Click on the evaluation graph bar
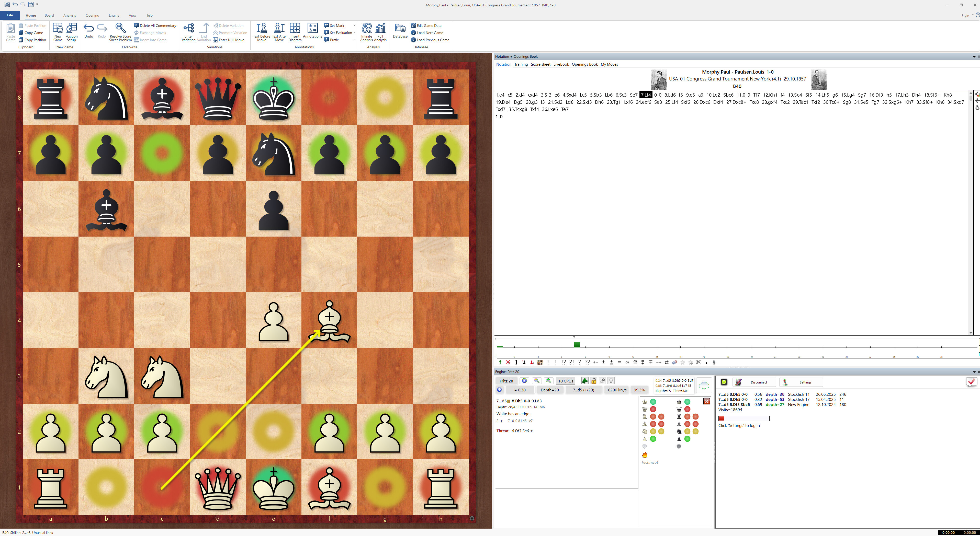 click(577, 344)
